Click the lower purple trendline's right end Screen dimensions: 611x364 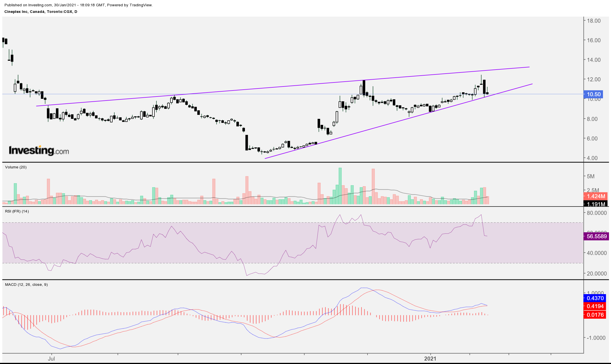(x=532, y=84)
